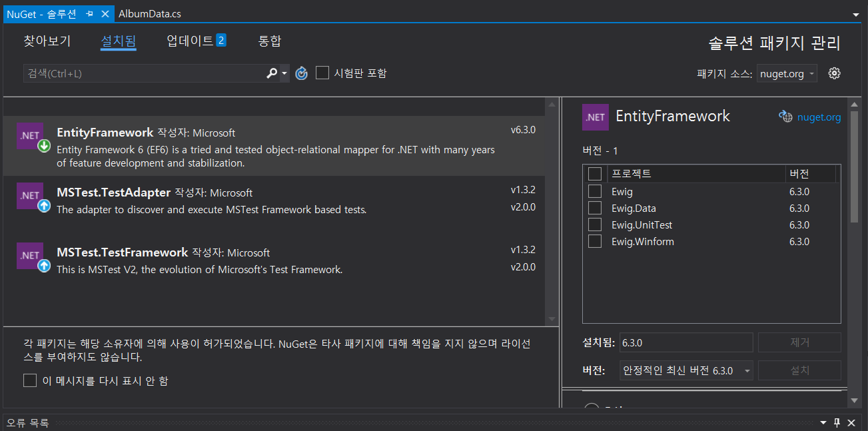868x431 pixels.
Task: Check the Ewig.Winform project checkbox
Action: pyautogui.click(x=595, y=241)
